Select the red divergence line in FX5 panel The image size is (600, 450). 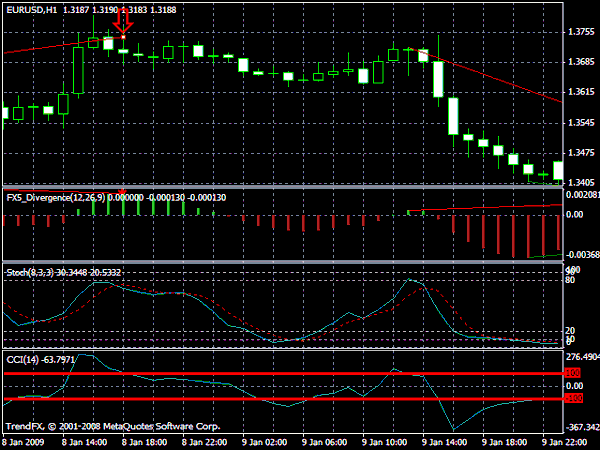pyautogui.click(x=485, y=207)
